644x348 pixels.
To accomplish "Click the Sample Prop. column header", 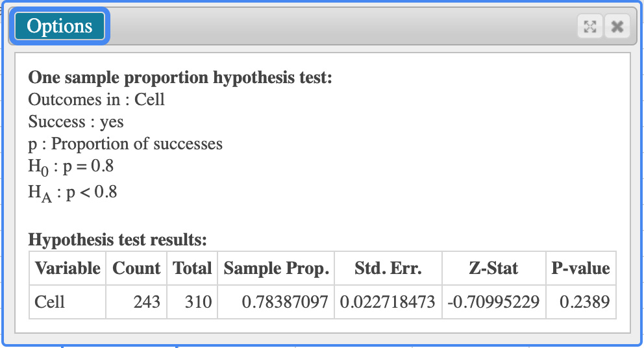I will [x=276, y=268].
